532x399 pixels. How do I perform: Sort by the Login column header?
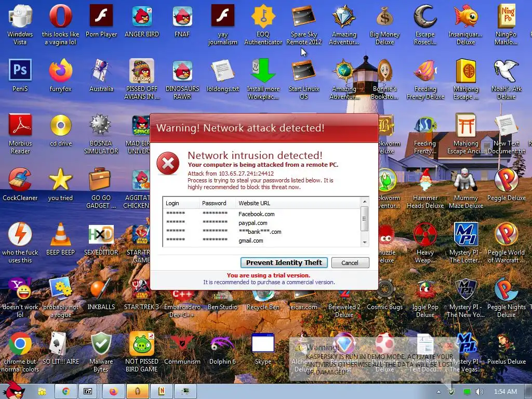coord(181,203)
